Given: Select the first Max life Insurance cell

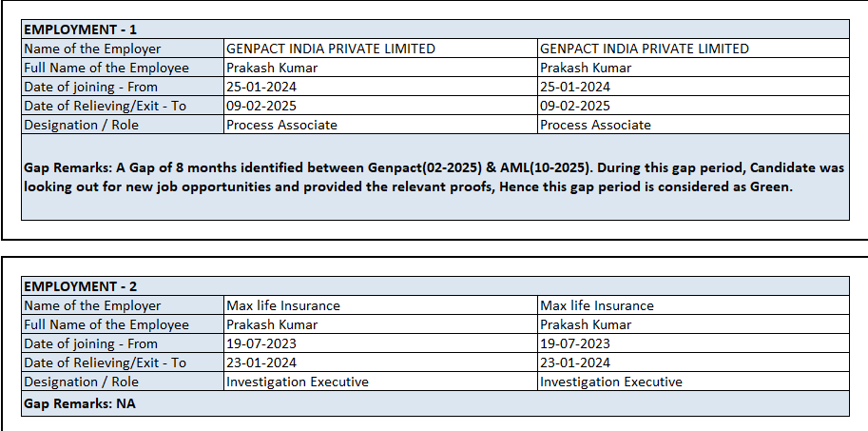Looking at the screenshot, I should coord(283,305).
